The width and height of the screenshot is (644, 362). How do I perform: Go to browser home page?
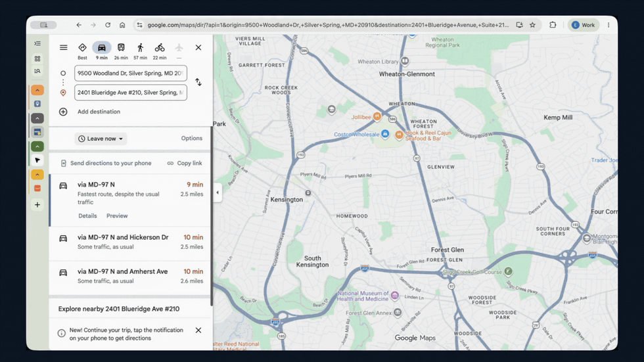[x=122, y=25]
